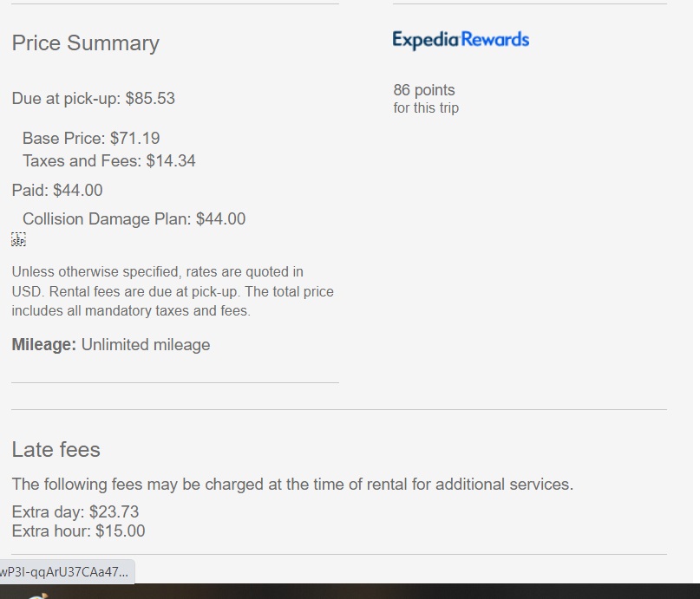Screen dimensions: 700x599
Task: Click the Extra hour $15.00 fee
Action: coord(78,531)
